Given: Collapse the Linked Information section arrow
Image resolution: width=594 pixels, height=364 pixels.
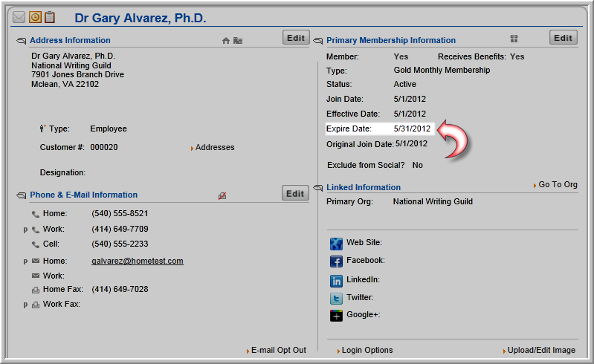Looking at the screenshot, I should tap(318, 188).
